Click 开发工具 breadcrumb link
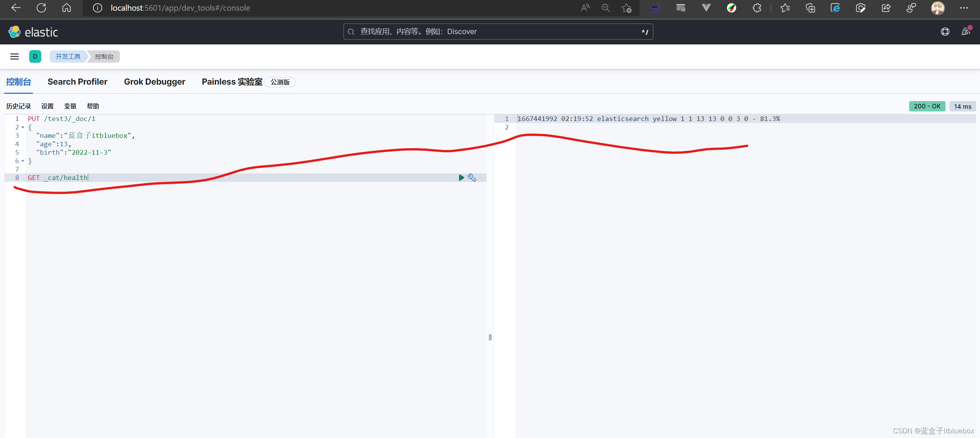 [x=68, y=57]
